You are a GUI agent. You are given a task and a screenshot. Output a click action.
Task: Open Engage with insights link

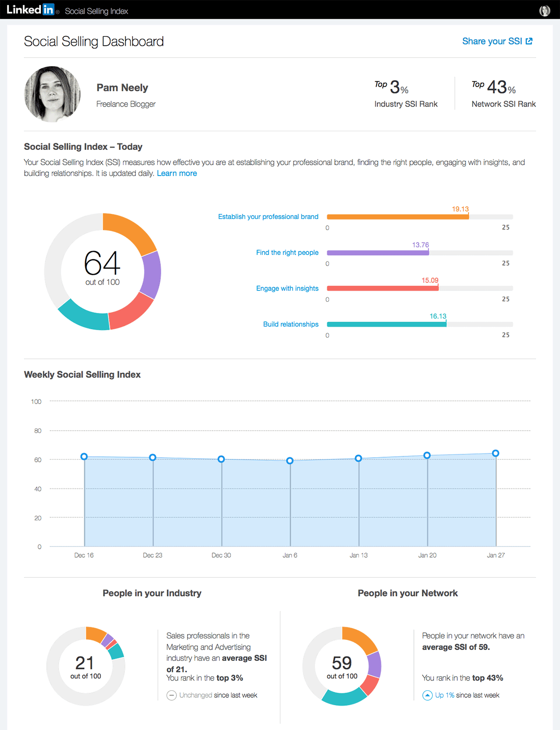click(287, 289)
